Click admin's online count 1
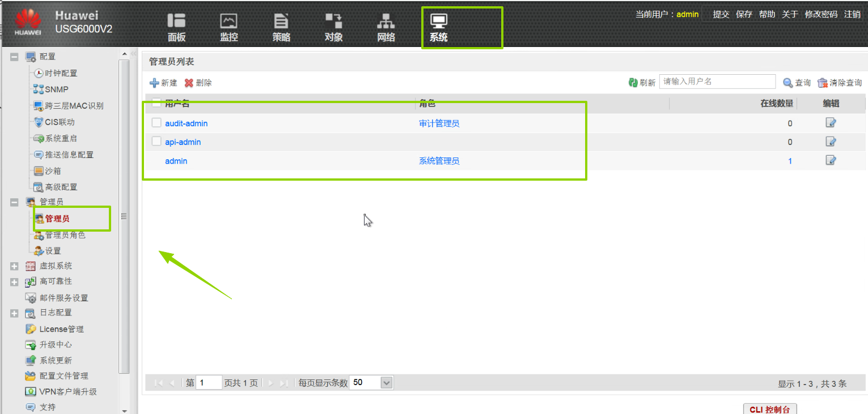 (x=790, y=161)
